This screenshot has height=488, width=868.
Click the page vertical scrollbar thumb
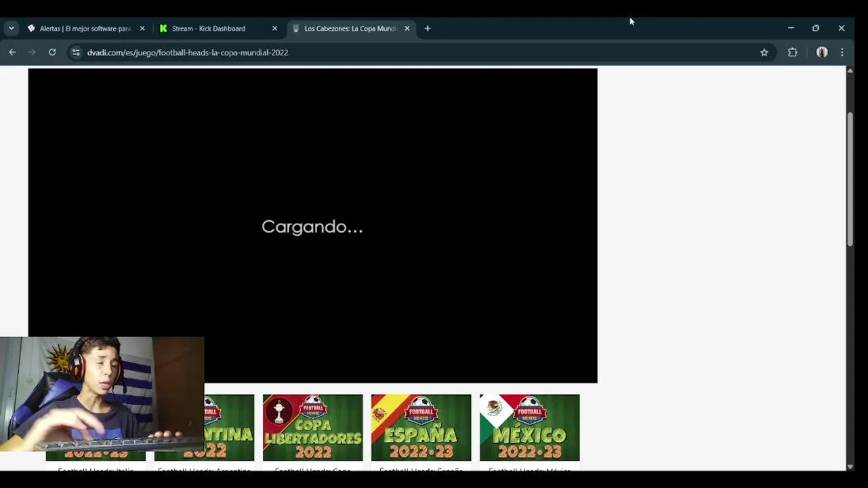coord(850,180)
